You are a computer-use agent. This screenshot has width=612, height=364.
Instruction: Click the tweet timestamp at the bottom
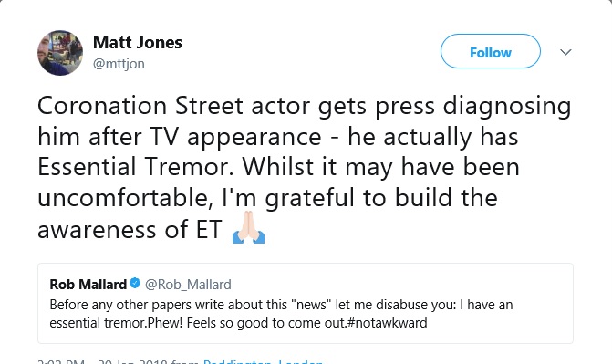click(x=103, y=361)
